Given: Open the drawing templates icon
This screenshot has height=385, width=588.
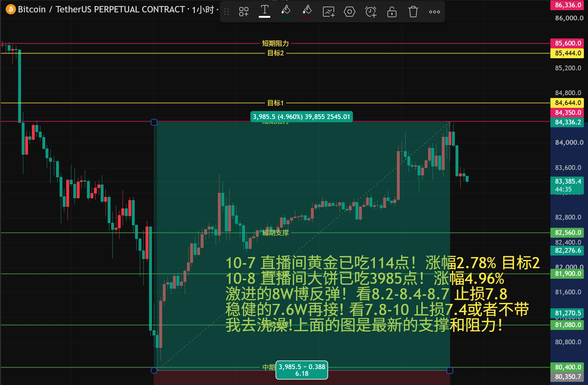Looking at the screenshot, I should (244, 12).
